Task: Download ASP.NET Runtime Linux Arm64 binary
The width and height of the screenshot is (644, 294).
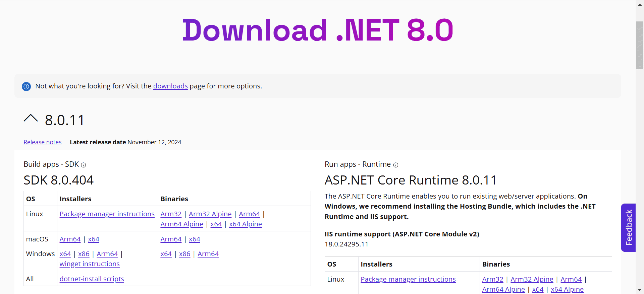Action: click(571, 279)
